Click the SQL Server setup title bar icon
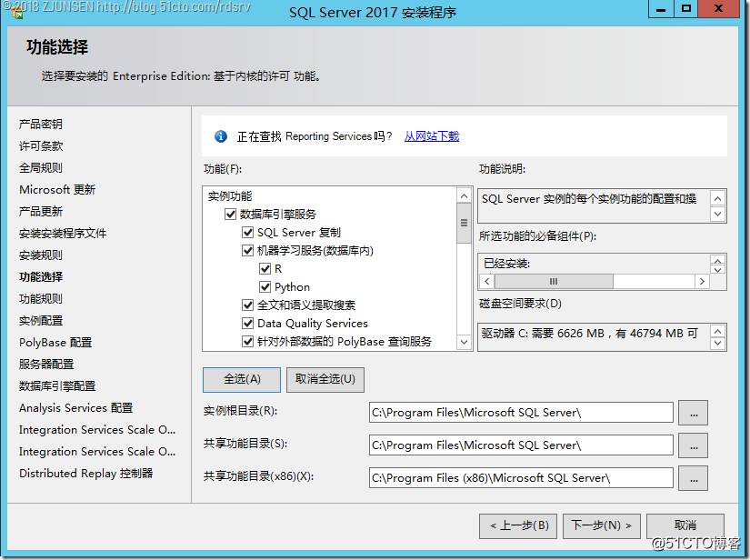The image size is (750, 560). tap(17, 12)
